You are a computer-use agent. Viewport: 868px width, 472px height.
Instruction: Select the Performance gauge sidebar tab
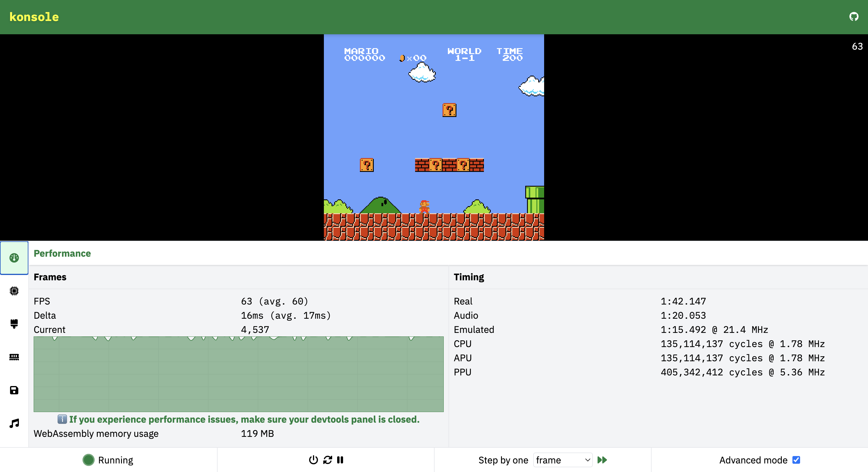[x=14, y=258]
